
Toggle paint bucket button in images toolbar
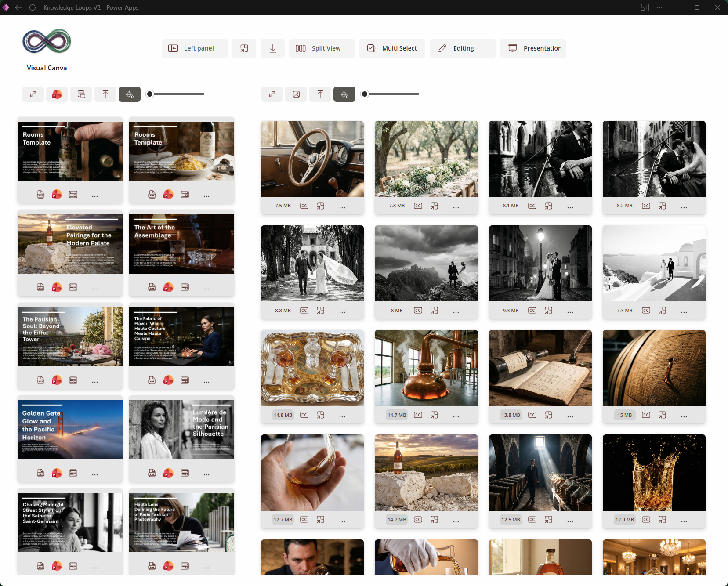tap(344, 94)
